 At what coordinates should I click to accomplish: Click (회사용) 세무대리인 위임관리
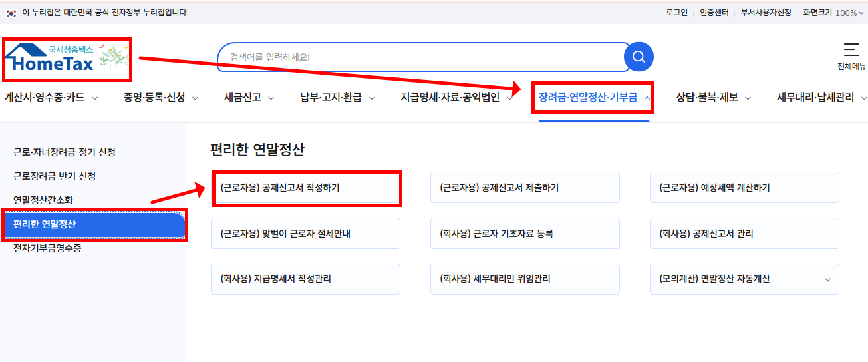click(525, 279)
